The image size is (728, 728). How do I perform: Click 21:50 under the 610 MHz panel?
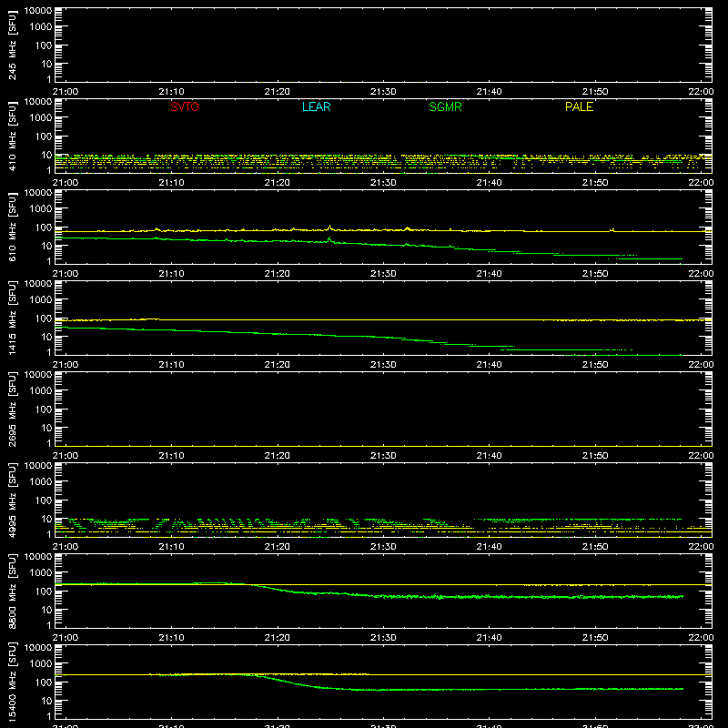coord(595,274)
